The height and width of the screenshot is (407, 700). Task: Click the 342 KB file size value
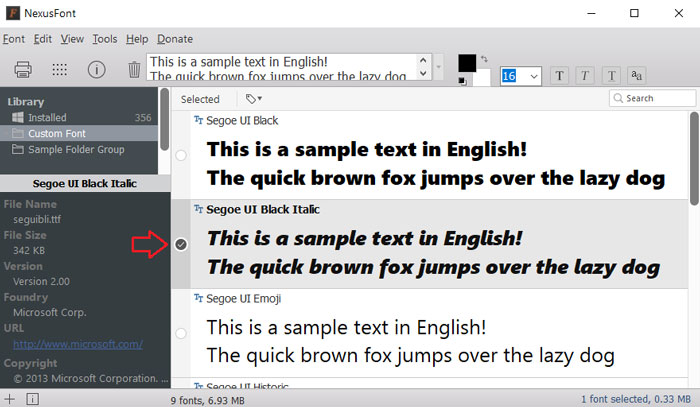pyautogui.click(x=29, y=250)
